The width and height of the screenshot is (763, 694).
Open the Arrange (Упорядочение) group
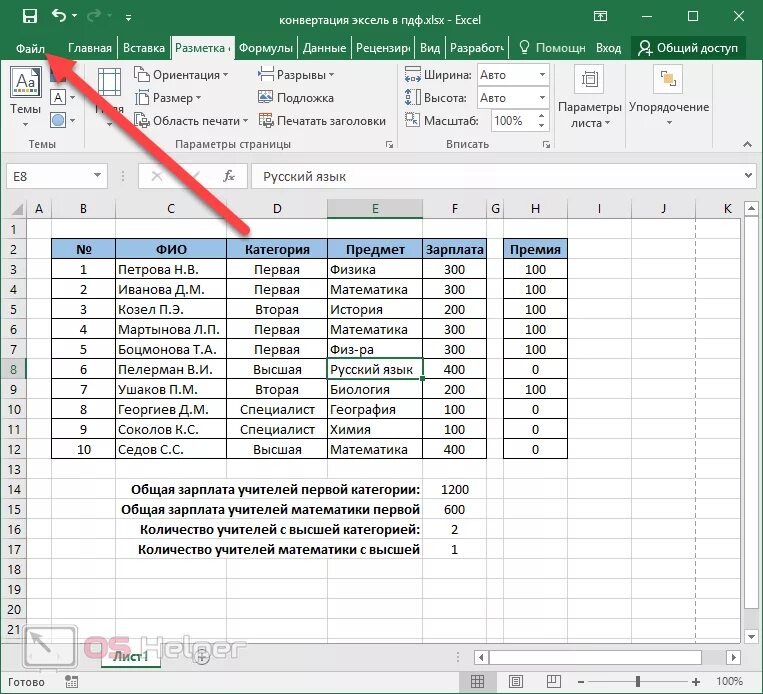pyautogui.click(x=669, y=97)
